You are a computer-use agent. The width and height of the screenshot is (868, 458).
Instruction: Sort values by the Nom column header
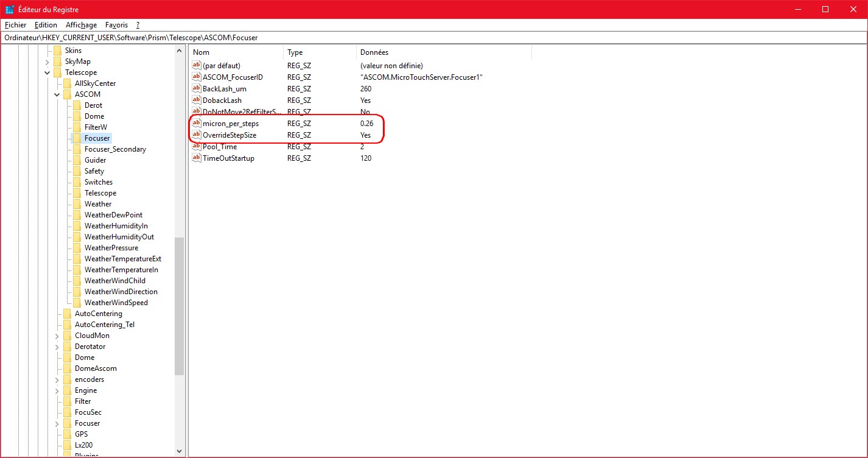[x=235, y=52]
